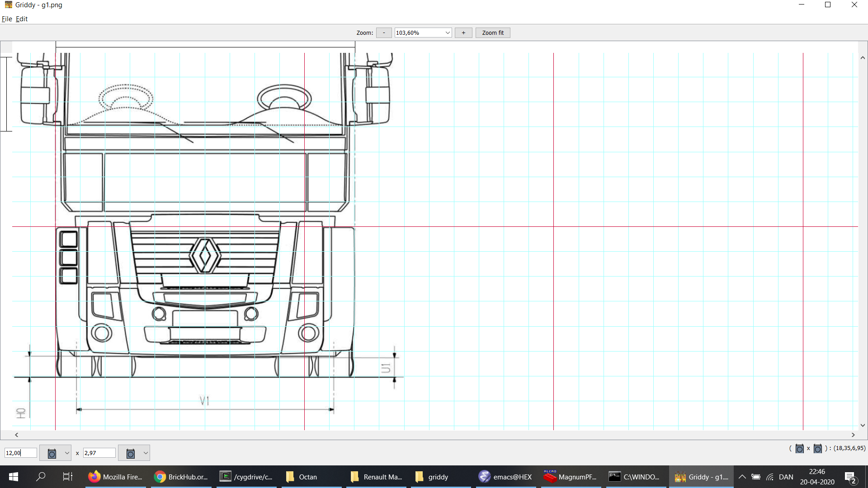Click the horizontal scrollbar right arrow
This screenshot has height=488, width=868.
(x=853, y=435)
